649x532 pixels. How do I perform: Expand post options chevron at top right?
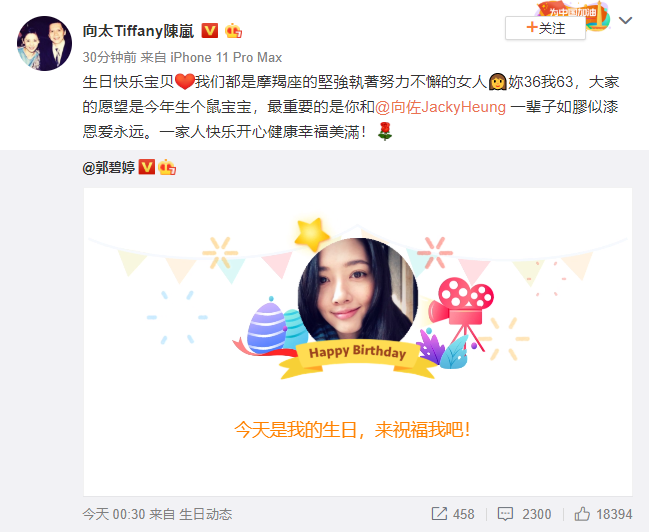625,20
